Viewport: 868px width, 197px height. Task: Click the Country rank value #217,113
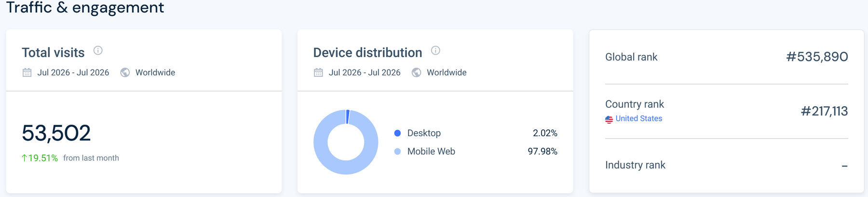tap(824, 112)
